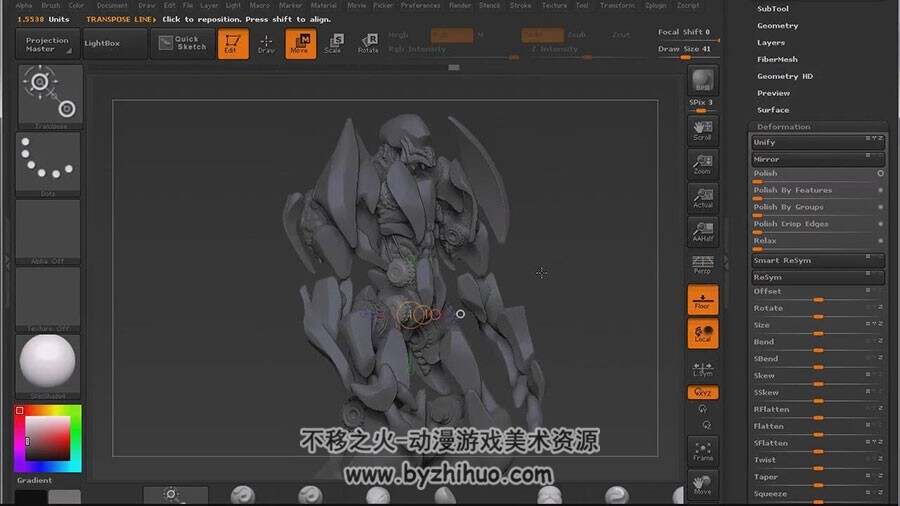Adjust the Twist deformation slider
Image resolution: width=900 pixels, height=506 pixels.
[x=817, y=461]
